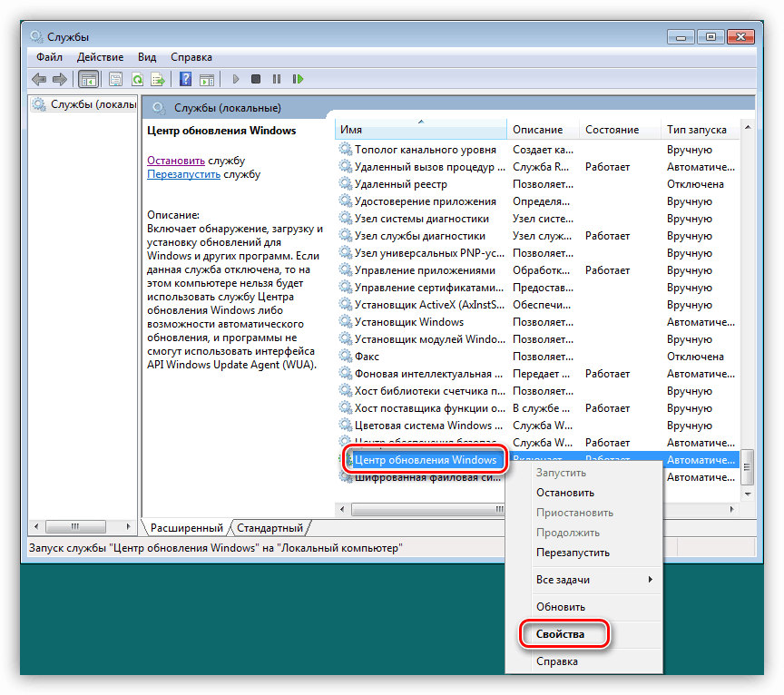Click gear icon of Факс service
The width and height of the screenshot is (784, 695).
(x=345, y=356)
